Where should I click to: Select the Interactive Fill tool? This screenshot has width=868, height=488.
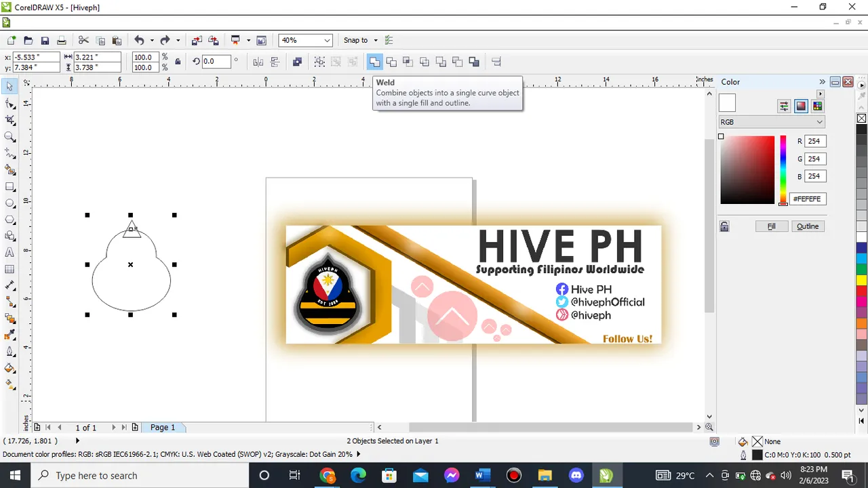click(x=9, y=385)
